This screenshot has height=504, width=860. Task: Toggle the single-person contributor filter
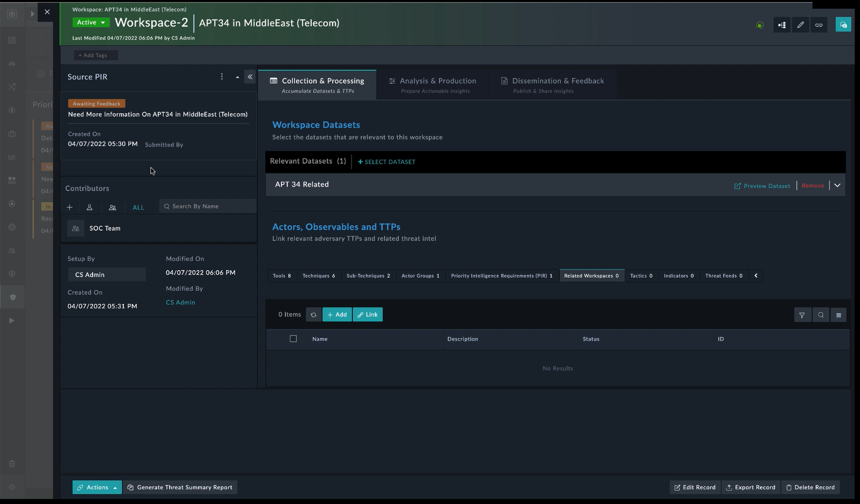click(x=89, y=207)
